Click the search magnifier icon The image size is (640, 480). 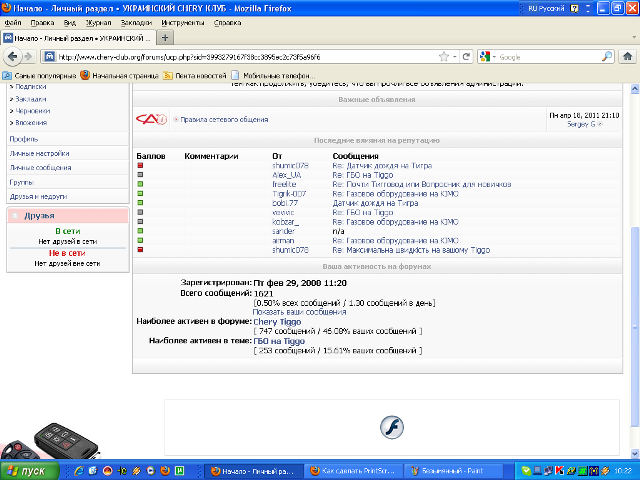(607, 57)
